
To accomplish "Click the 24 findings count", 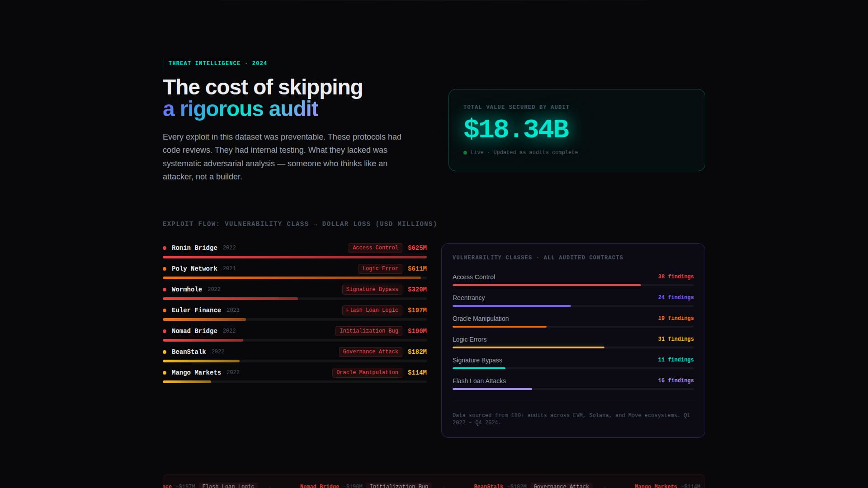I will (676, 297).
